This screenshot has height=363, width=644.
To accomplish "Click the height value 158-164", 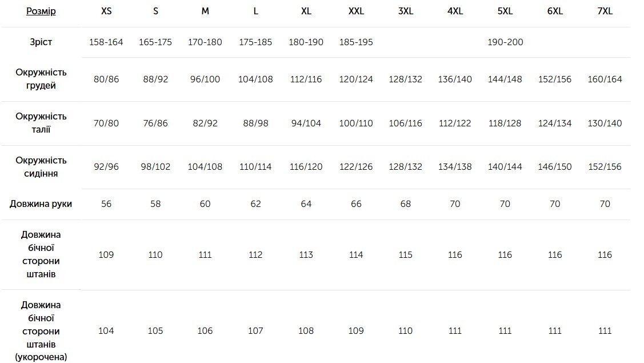I will [106, 42].
